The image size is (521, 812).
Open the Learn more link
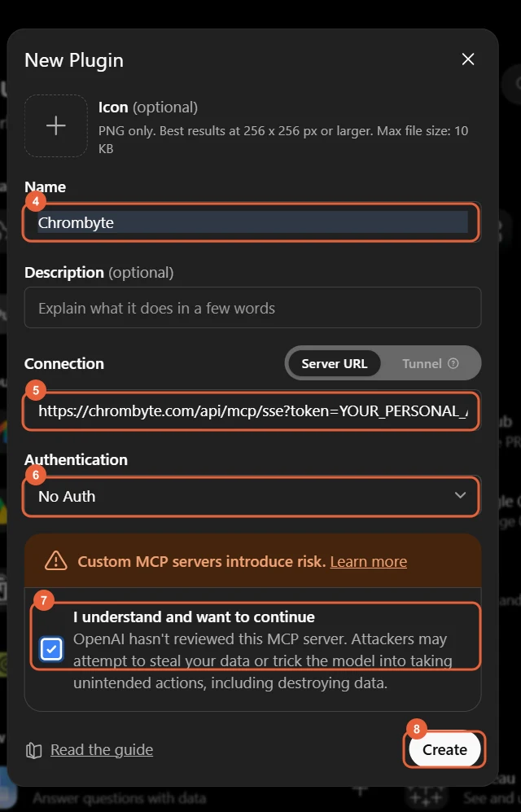pyautogui.click(x=369, y=561)
